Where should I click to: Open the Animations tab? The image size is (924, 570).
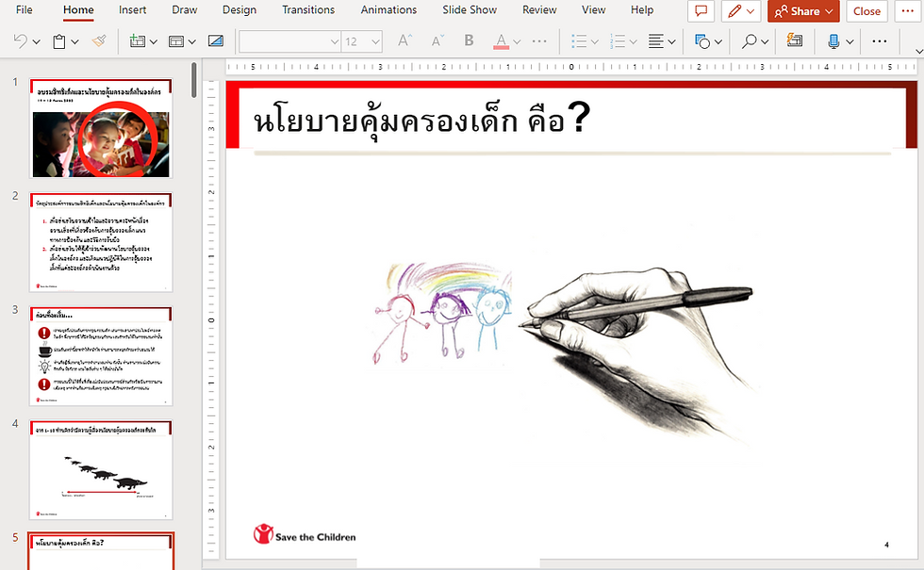click(388, 10)
